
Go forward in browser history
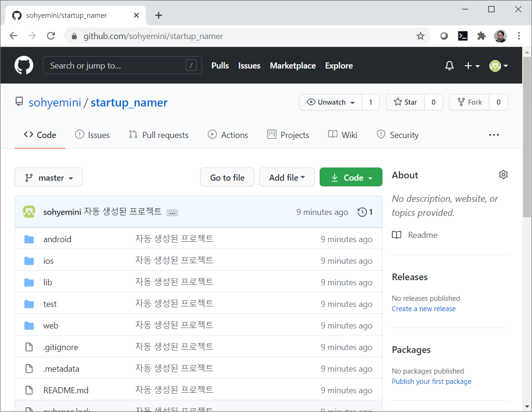(x=32, y=36)
